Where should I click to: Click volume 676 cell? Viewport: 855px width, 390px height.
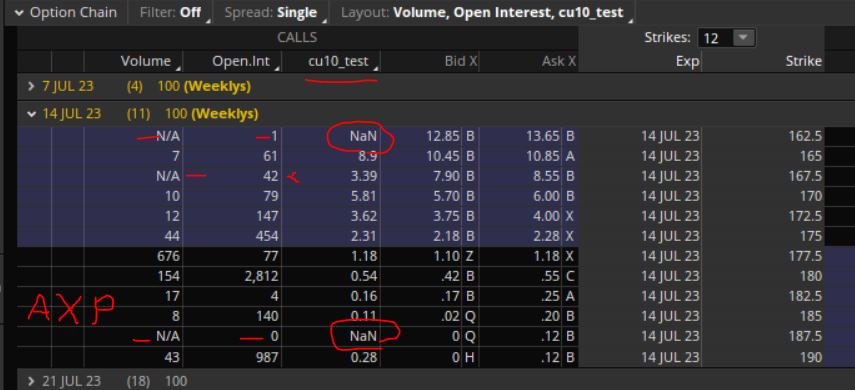168,256
